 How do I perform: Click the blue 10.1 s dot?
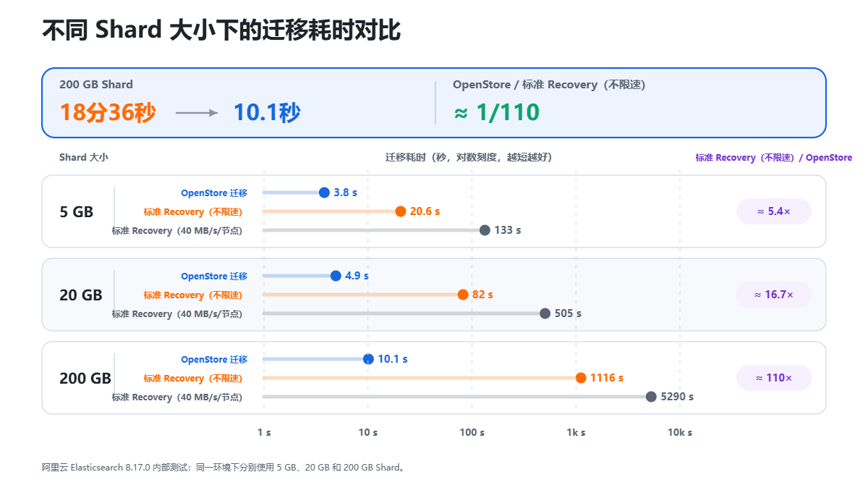pos(368,359)
